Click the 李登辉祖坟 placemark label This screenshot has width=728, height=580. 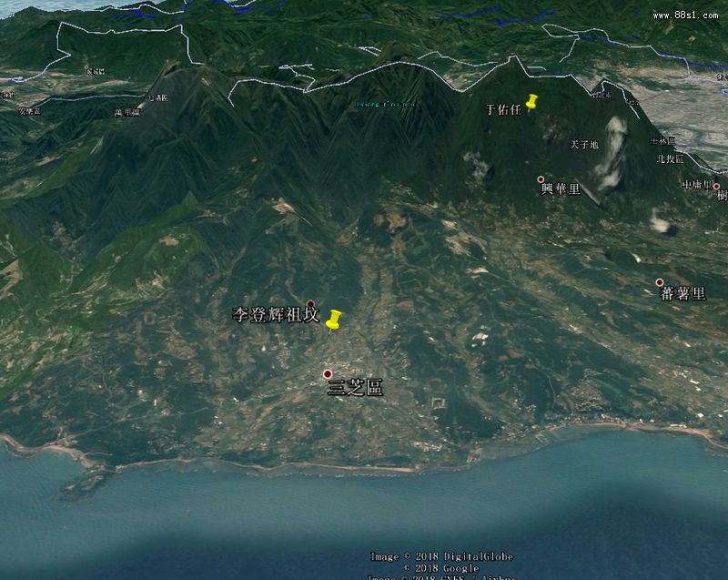click(277, 315)
